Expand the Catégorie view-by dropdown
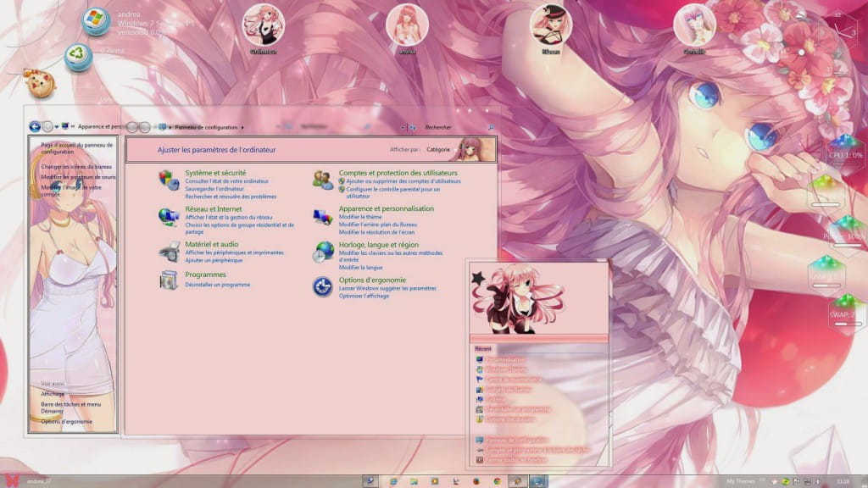 point(440,150)
